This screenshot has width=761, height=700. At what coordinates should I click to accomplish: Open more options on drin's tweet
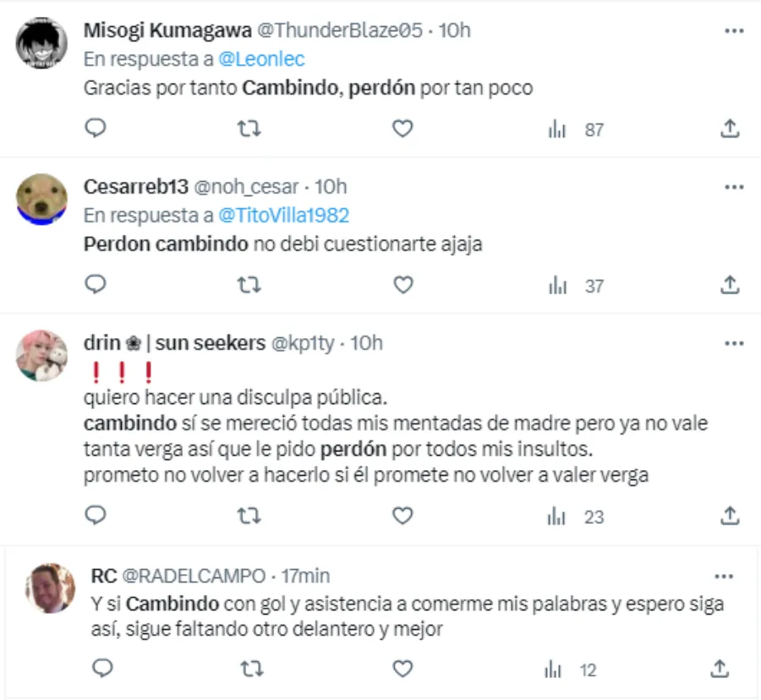733,342
